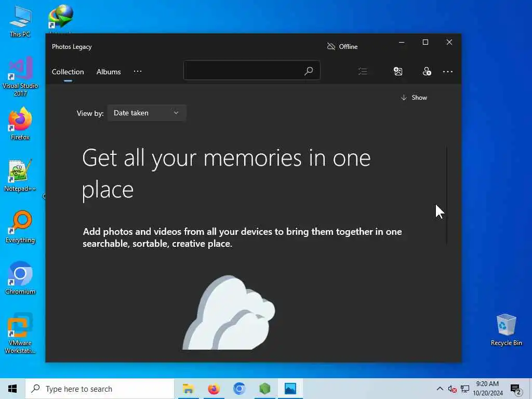532x399 pixels.
Task: Select This PC desktop icon
Action: (20, 21)
